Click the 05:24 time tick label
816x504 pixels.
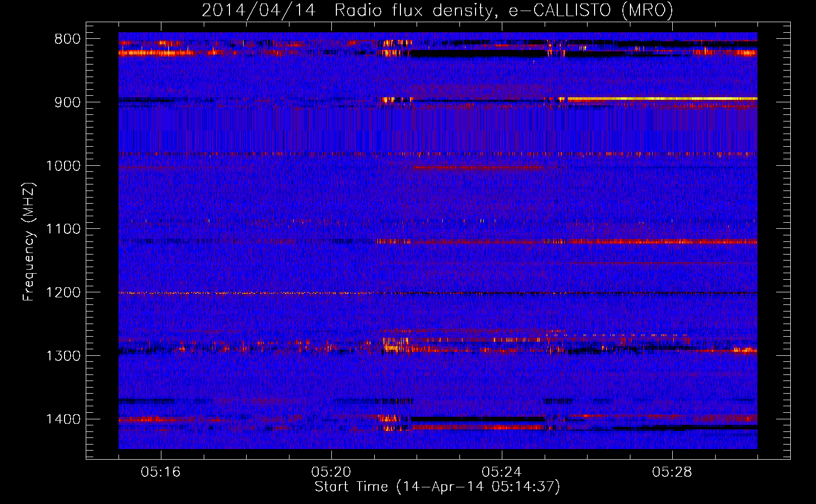click(x=502, y=472)
